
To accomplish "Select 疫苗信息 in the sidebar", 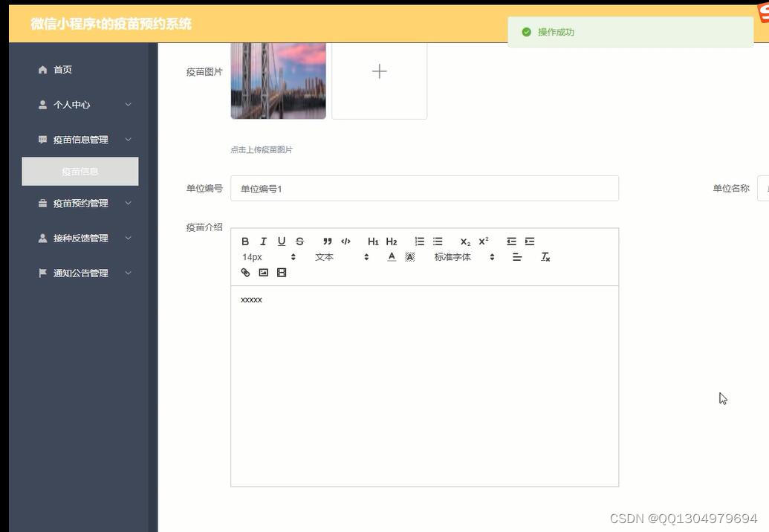I will [80, 171].
